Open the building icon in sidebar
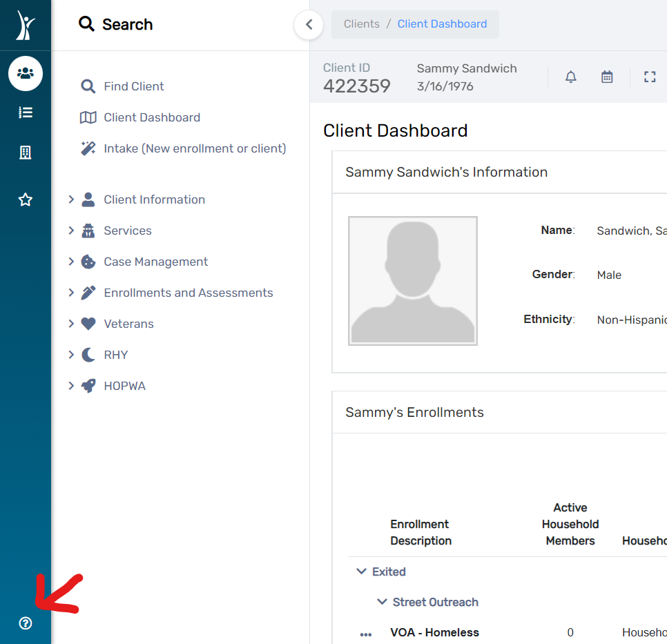 (26, 153)
